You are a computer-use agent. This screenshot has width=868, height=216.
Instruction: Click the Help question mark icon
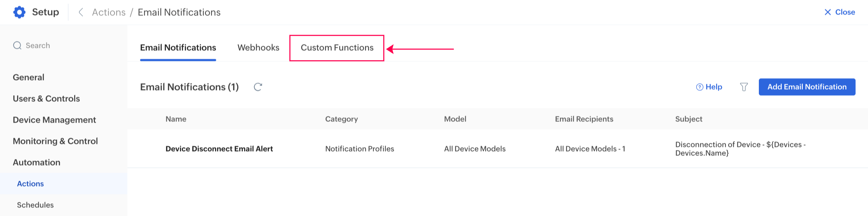[x=699, y=87]
